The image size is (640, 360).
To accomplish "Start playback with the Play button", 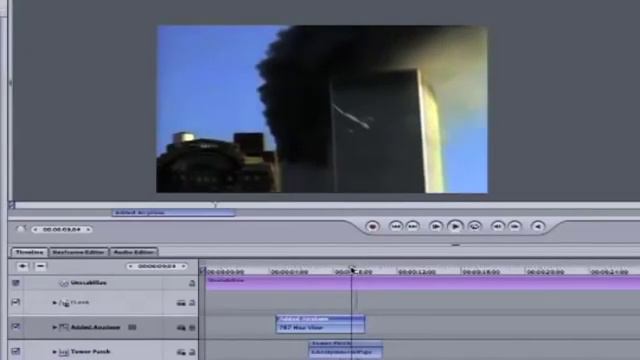I will [x=455, y=226].
